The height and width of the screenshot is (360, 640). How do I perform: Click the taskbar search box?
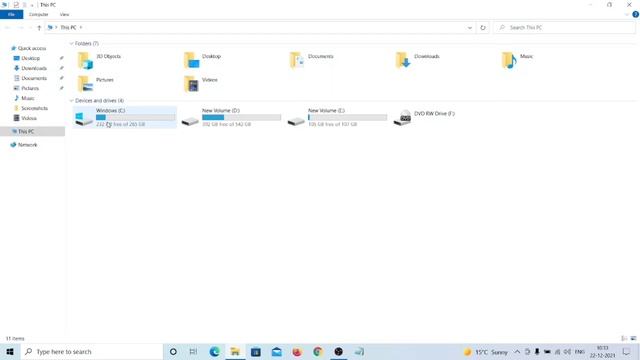click(x=91, y=351)
